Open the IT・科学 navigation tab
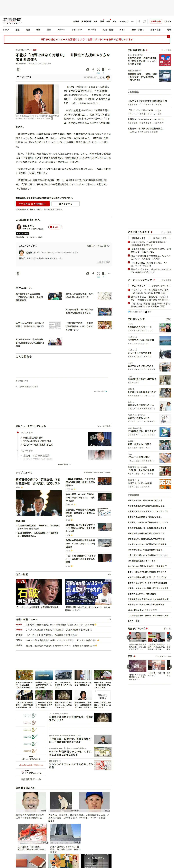 (x=92, y=30)
